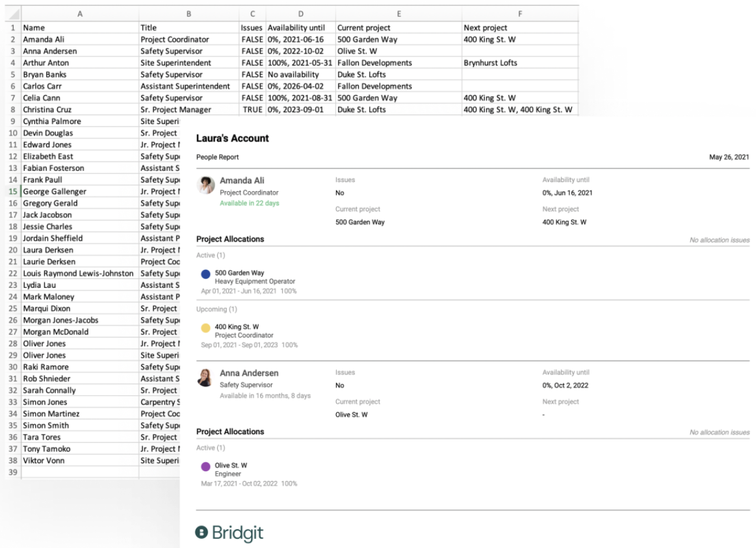Click the '0%, Jun 16, 2021' availability value

click(567, 193)
